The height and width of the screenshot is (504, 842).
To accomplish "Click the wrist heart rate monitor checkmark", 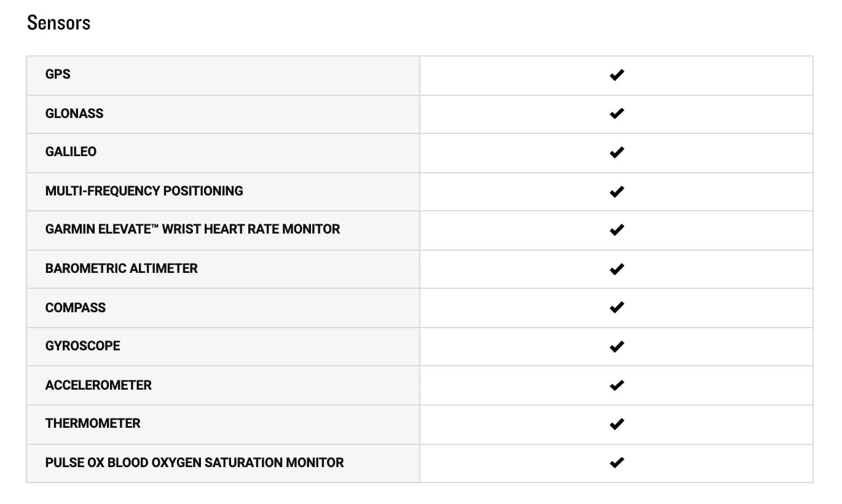I will pyautogui.click(x=616, y=230).
